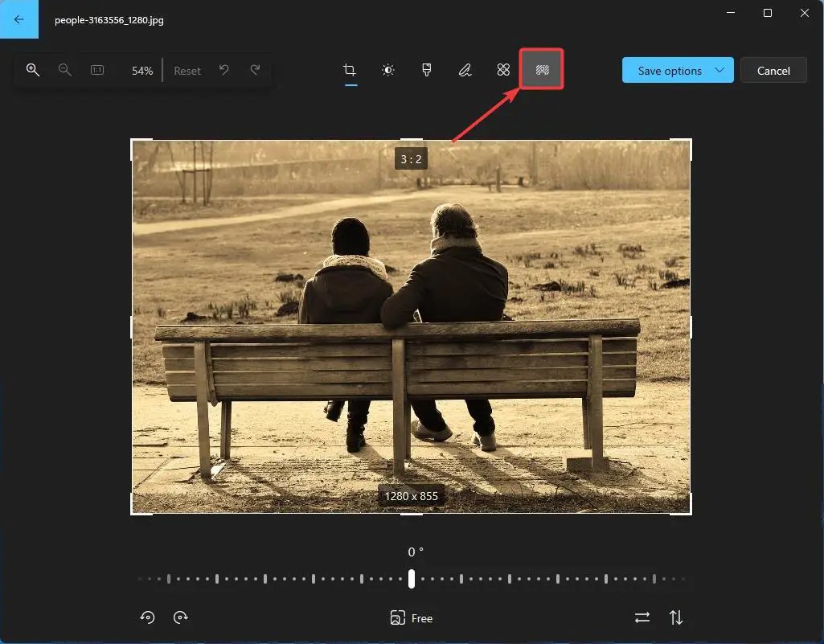Image resolution: width=824 pixels, height=644 pixels.
Task: Open the Erase/retouch tool
Action: [x=503, y=70]
